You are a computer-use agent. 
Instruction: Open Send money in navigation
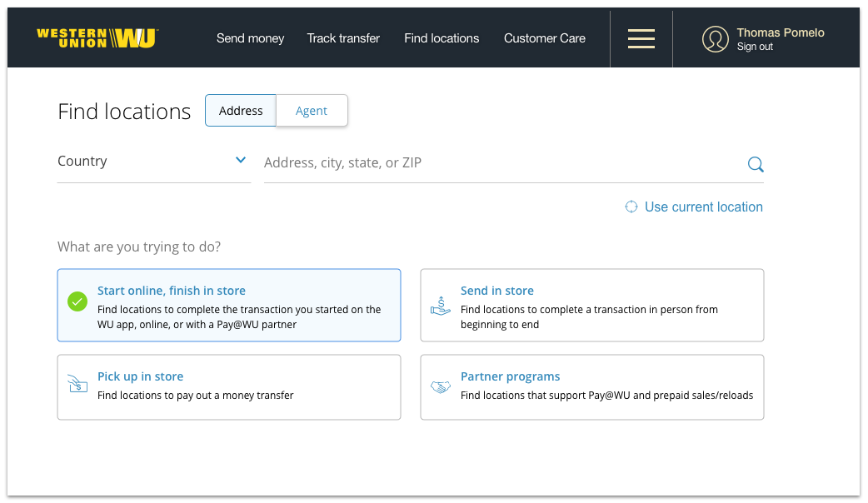[250, 38]
